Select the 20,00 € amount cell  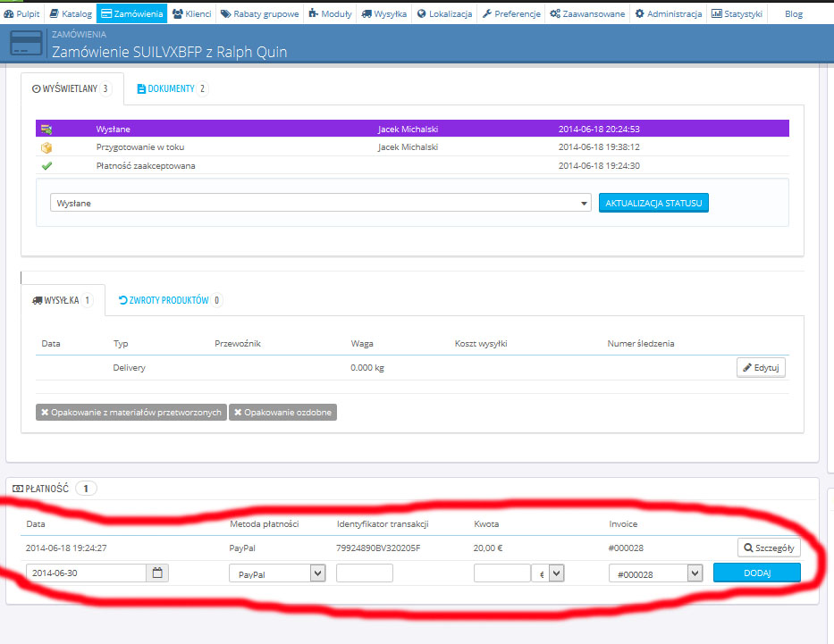click(x=488, y=548)
